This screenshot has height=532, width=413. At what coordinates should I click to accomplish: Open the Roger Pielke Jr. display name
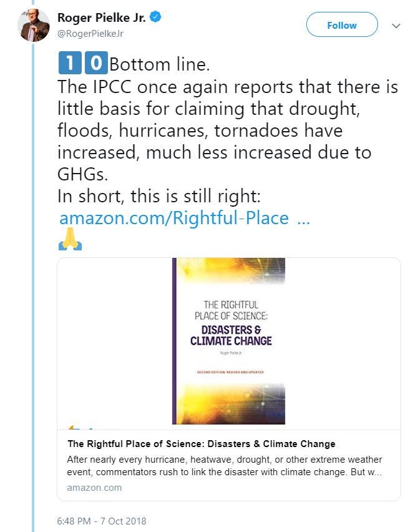(x=101, y=18)
